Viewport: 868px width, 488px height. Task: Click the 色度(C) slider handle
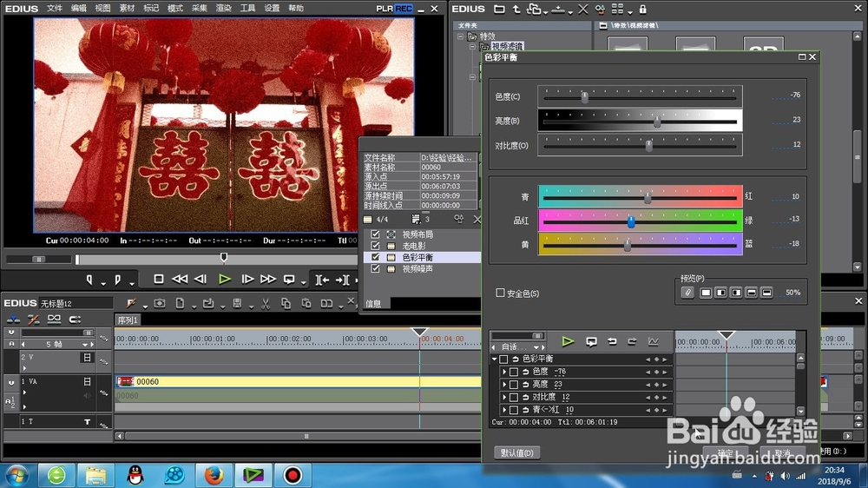[584, 97]
